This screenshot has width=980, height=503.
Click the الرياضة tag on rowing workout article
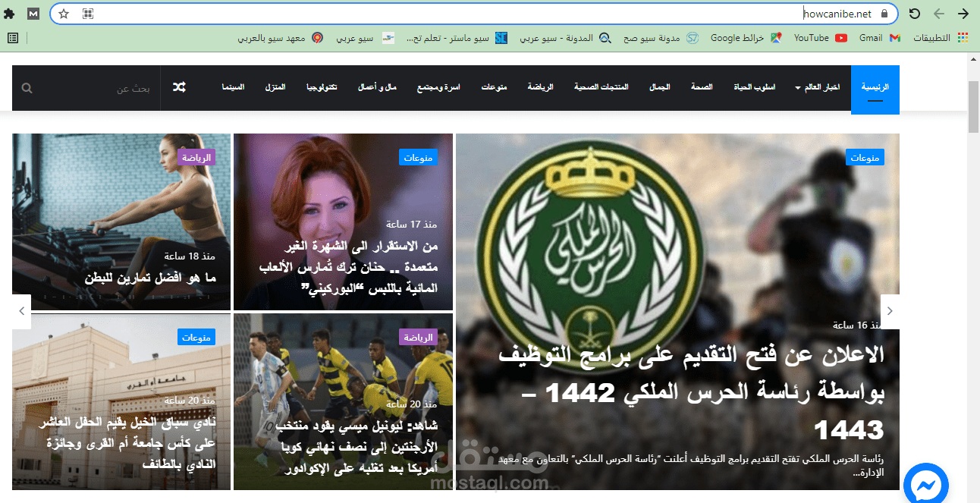tap(197, 157)
